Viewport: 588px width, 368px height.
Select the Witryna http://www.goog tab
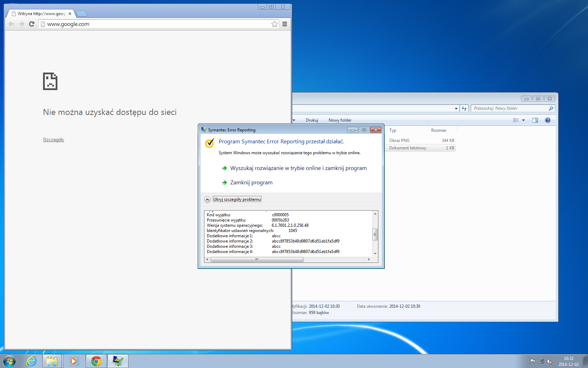[x=41, y=14]
